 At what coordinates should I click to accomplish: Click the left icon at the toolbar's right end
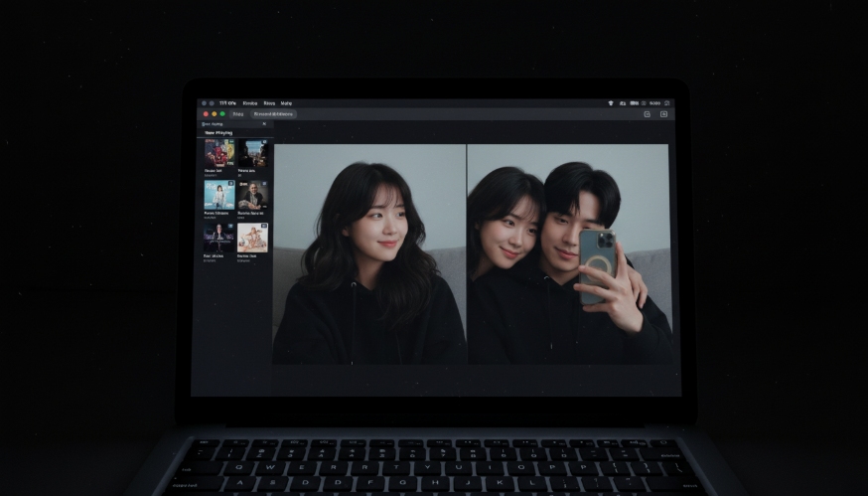pos(647,114)
